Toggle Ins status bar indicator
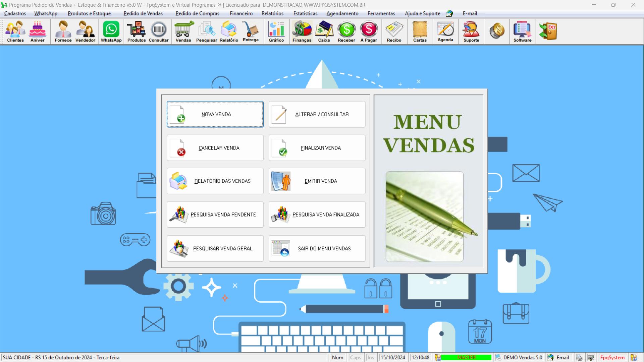 click(x=371, y=357)
